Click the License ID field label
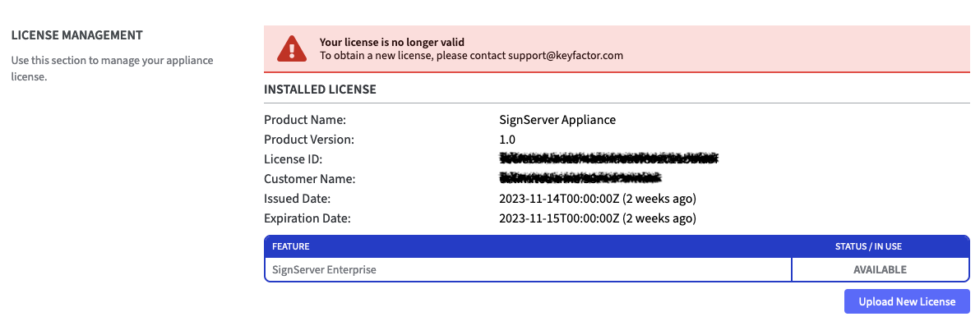The image size is (980, 335). (x=293, y=159)
